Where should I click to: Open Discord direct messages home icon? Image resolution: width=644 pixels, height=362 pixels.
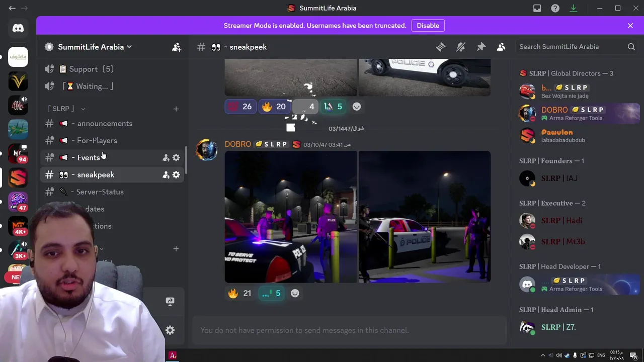click(18, 29)
